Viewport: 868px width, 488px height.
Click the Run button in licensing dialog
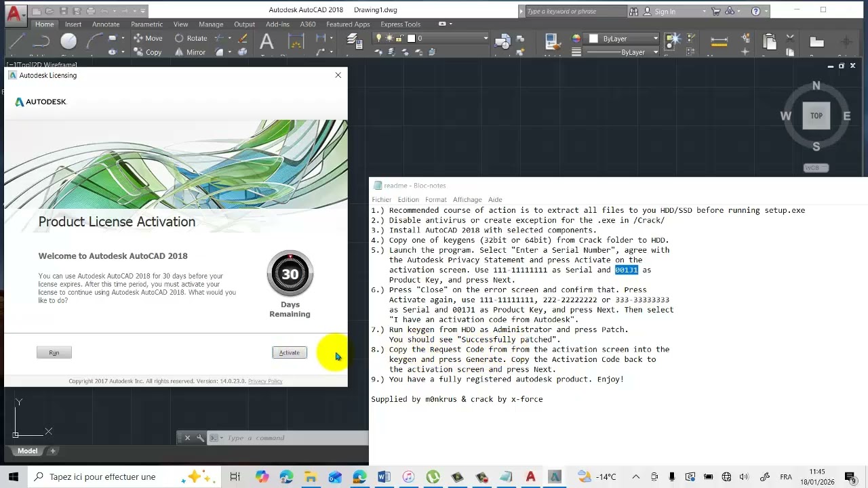point(54,352)
